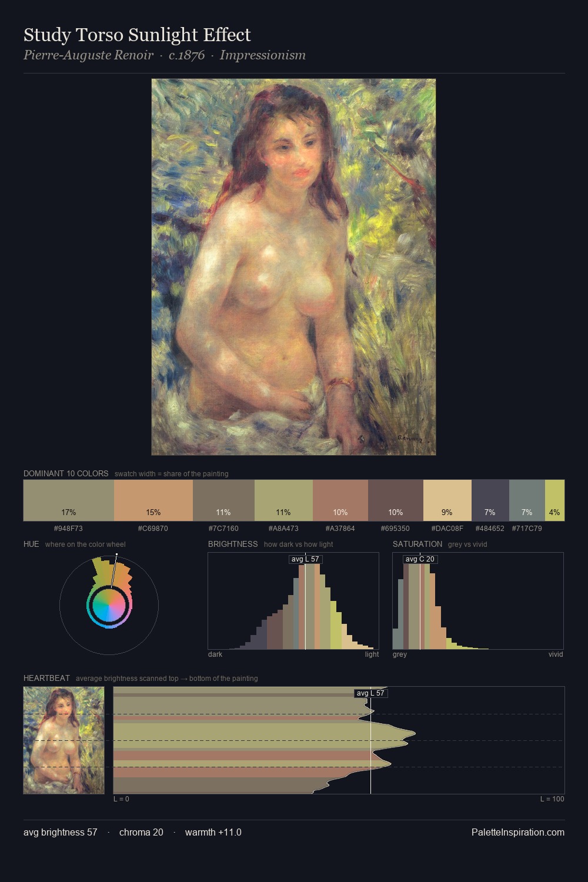
Task: Select the #717C79 grey-green swatch
Action: [527, 500]
